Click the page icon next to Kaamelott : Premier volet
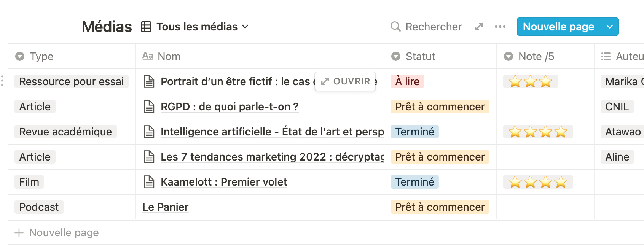644x248 pixels. [149, 182]
